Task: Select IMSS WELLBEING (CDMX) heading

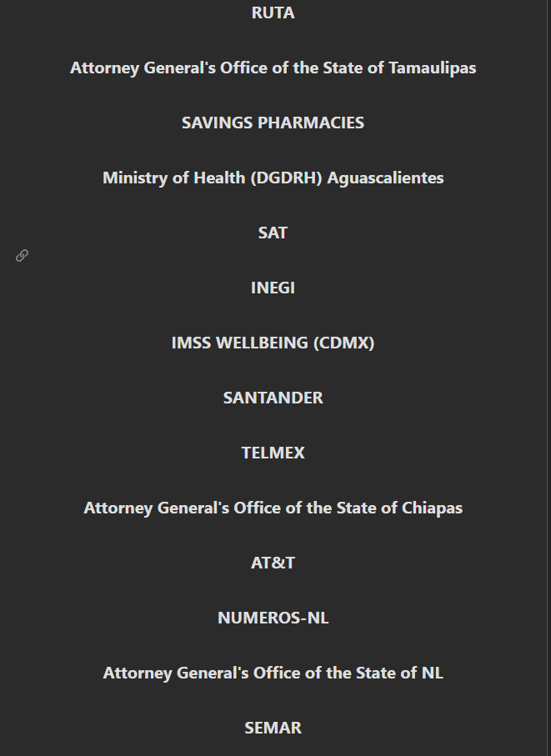Action: [273, 343]
